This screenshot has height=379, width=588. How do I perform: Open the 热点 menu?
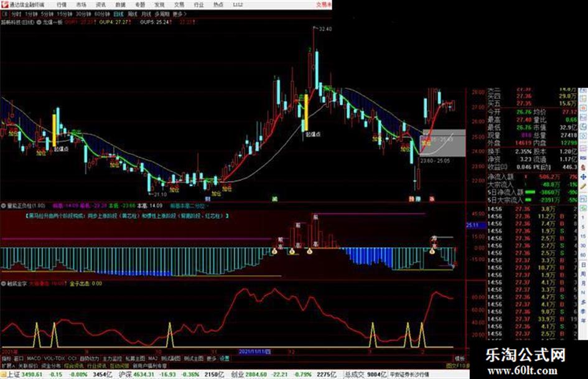(218, 5)
